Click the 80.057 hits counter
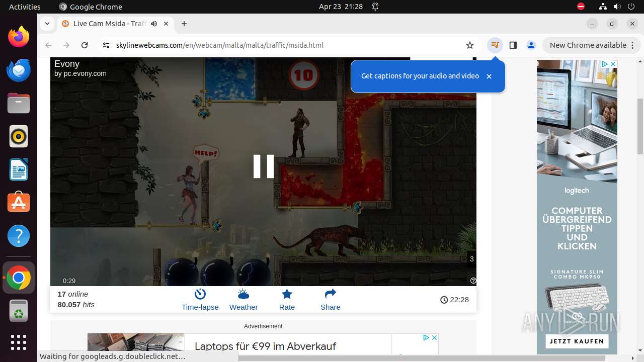Screen dimensions: 644x362 click(x=76, y=305)
